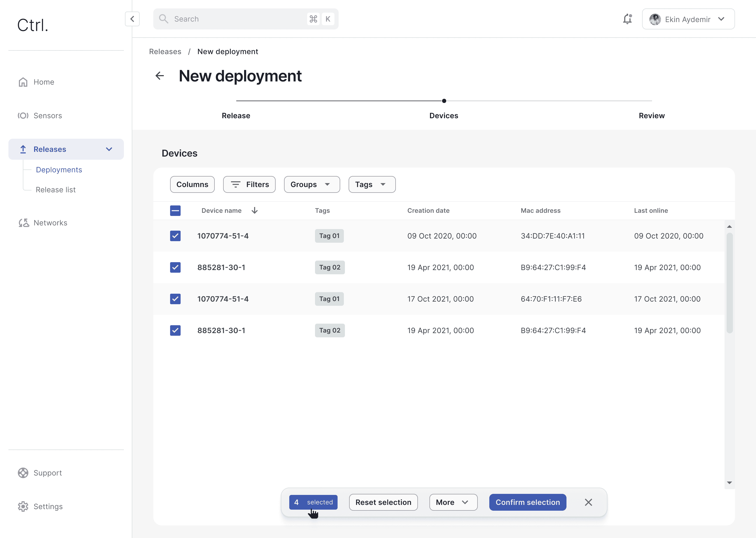Sort by Device name arrow
Viewport: 756px width, 538px height.
(x=254, y=210)
